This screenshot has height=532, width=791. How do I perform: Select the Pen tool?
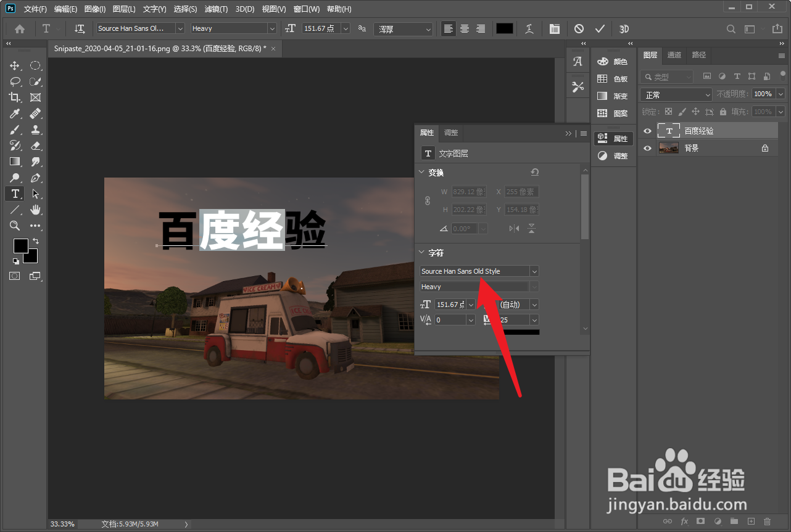coord(35,178)
